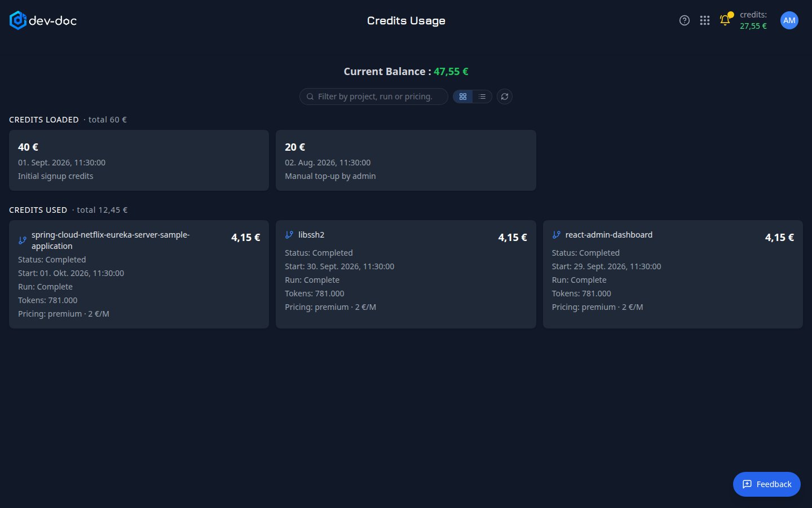812x508 pixels.
Task: Click branch icon beside spring-cloud-netflix-eureka project
Action: coord(23,240)
